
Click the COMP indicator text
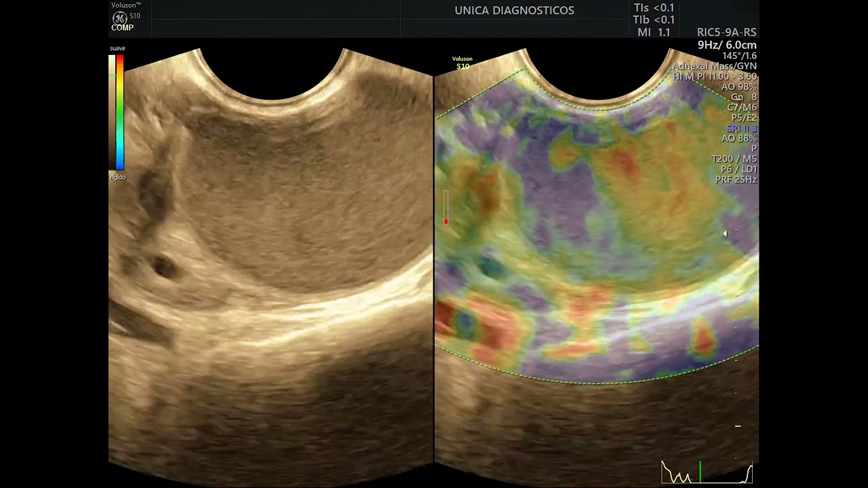123,28
